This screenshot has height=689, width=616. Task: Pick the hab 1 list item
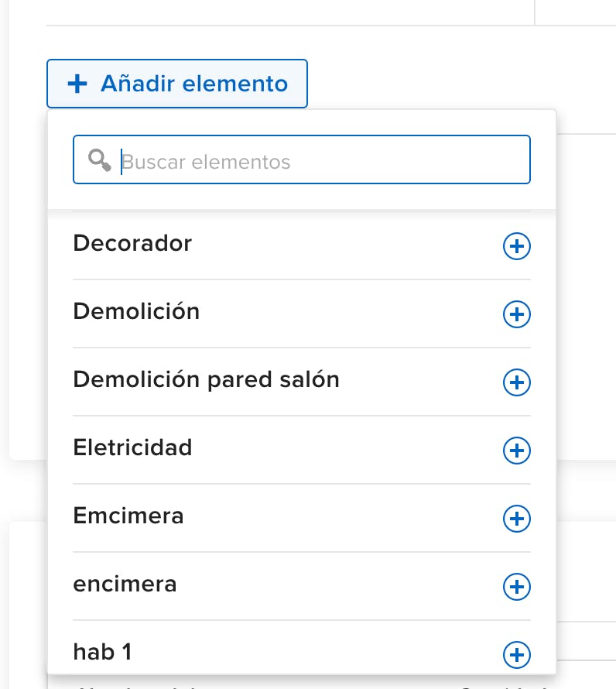click(102, 652)
